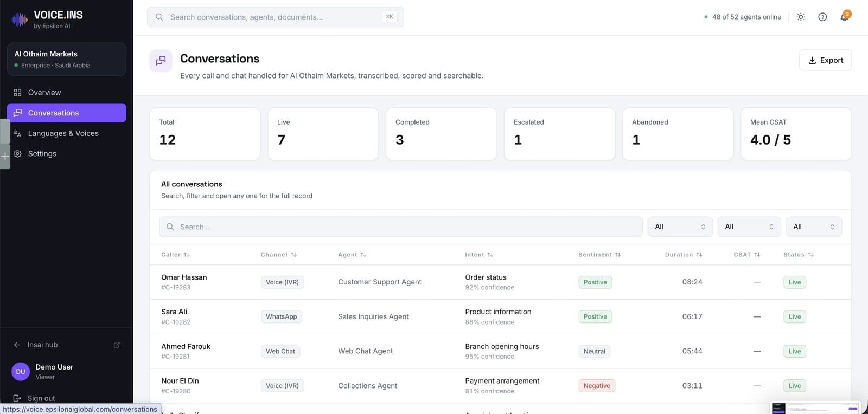
Task: Click the ⌘K shortcut badge
Action: [x=390, y=17]
